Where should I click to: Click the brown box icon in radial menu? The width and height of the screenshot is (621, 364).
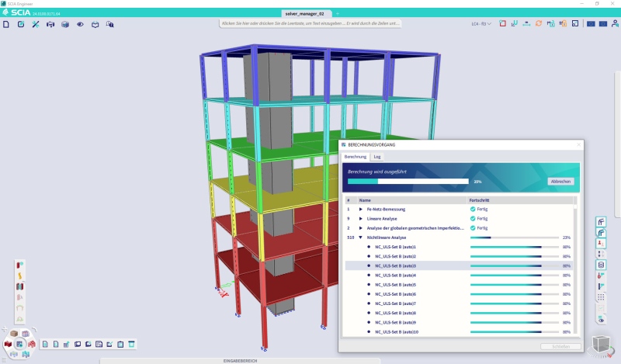coord(14,334)
